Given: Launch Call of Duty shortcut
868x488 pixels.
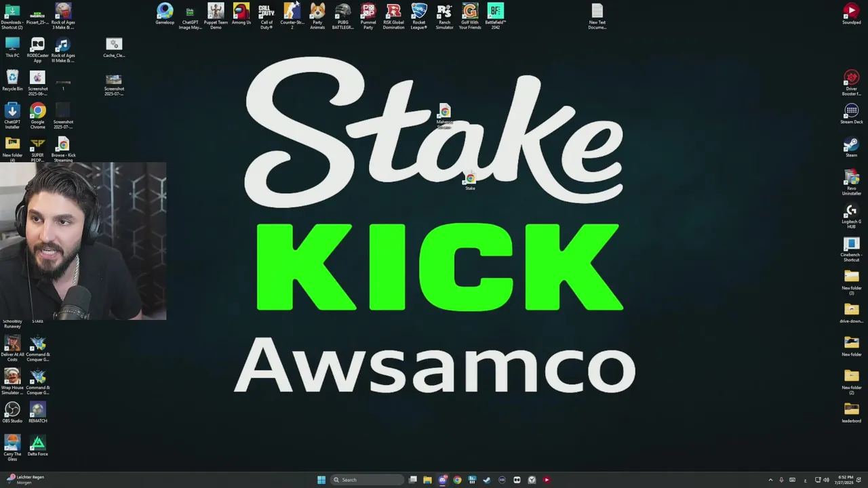Looking at the screenshot, I should tap(267, 16).
